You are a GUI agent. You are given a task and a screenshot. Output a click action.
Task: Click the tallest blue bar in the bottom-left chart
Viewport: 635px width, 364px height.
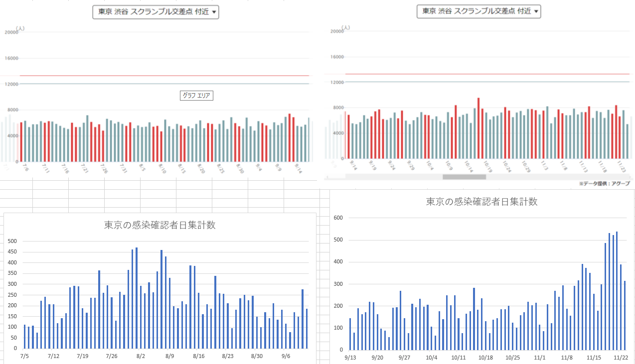[x=137, y=298]
